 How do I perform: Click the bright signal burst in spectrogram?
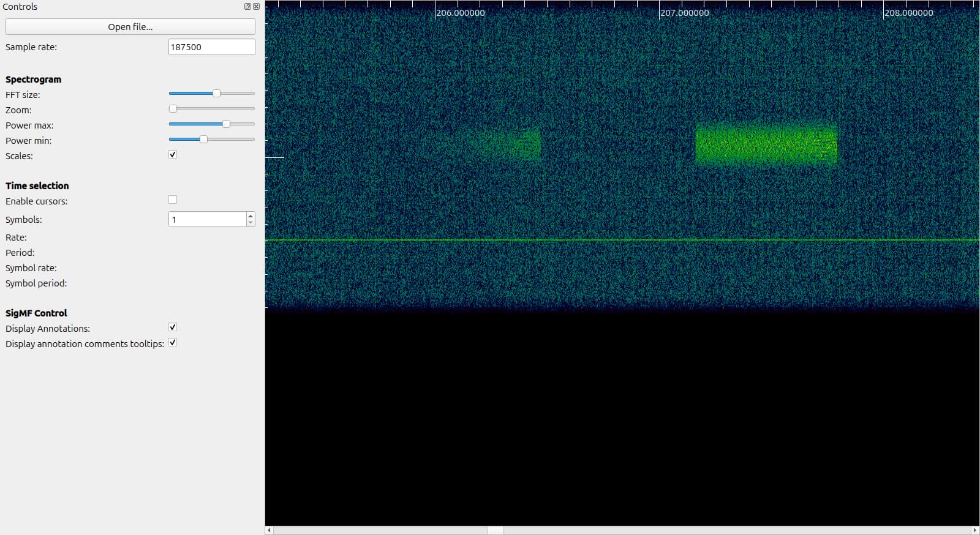pyautogui.click(x=766, y=144)
